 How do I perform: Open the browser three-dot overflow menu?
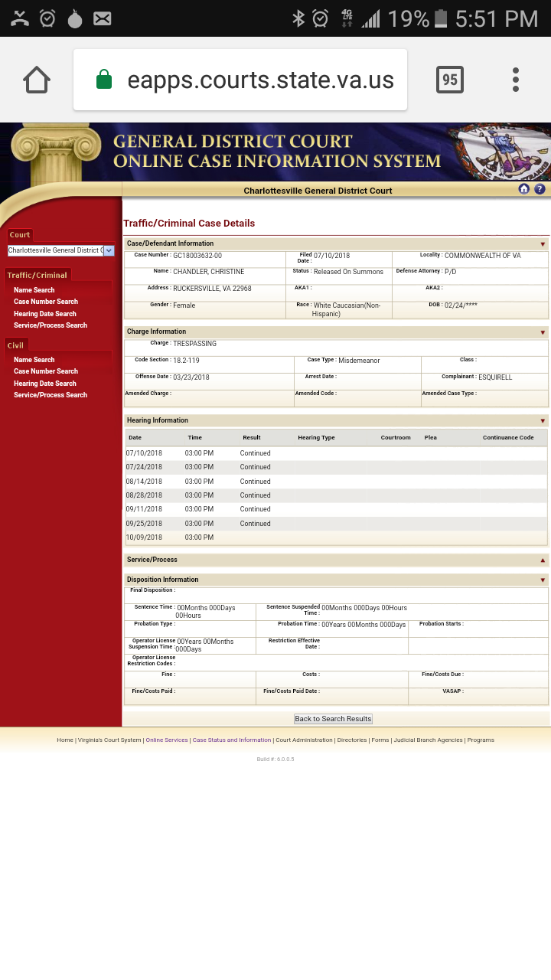(516, 80)
